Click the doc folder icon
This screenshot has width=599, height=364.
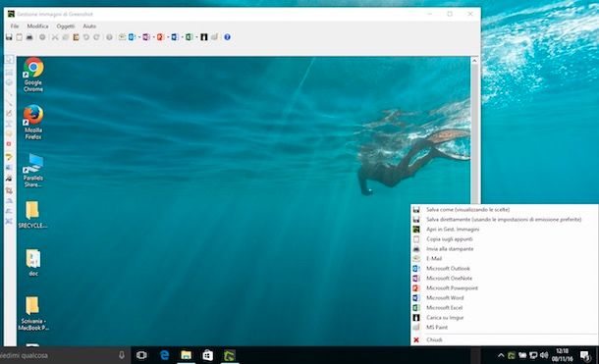[33, 263]
